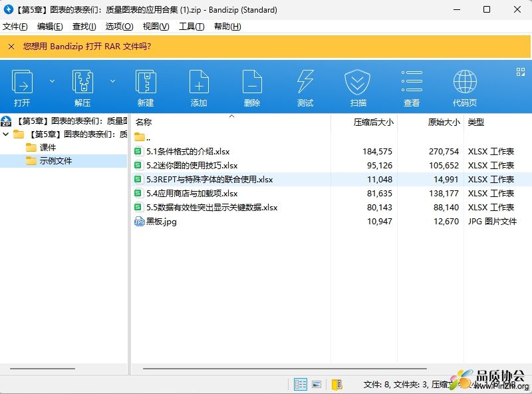The height and width of the screenshot is (394, 532).
Task: Click the Test (测试) lightning icon
Action: pos(305,81)
